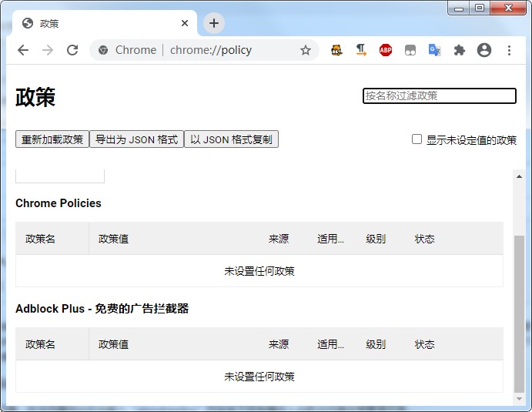Go back to the previous page

point(23,50)
